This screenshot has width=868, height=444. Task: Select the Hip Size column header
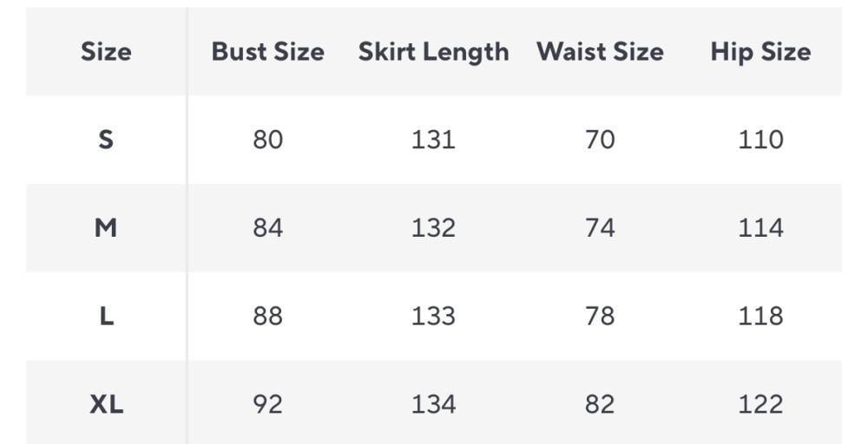pyautogui.click(x=760, y=52)
